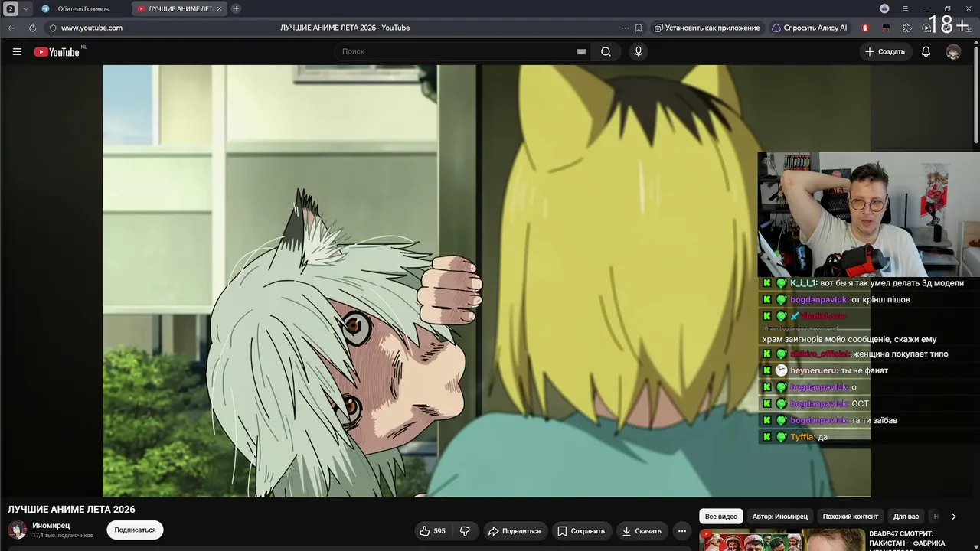Open YouTube notifications bell
Image resolution: width=980 pixels, height=551 pixels.
click(x=926, y=51)
